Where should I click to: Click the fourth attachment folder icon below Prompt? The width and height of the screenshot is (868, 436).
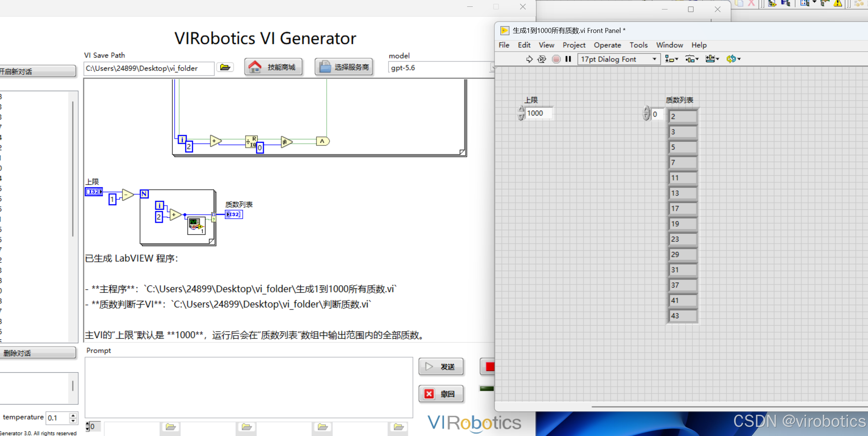(x=399, y=427)
